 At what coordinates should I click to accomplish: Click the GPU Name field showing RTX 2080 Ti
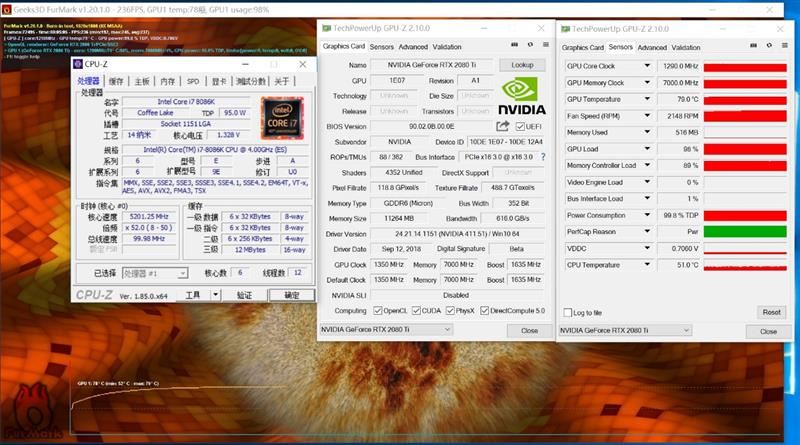431,64
